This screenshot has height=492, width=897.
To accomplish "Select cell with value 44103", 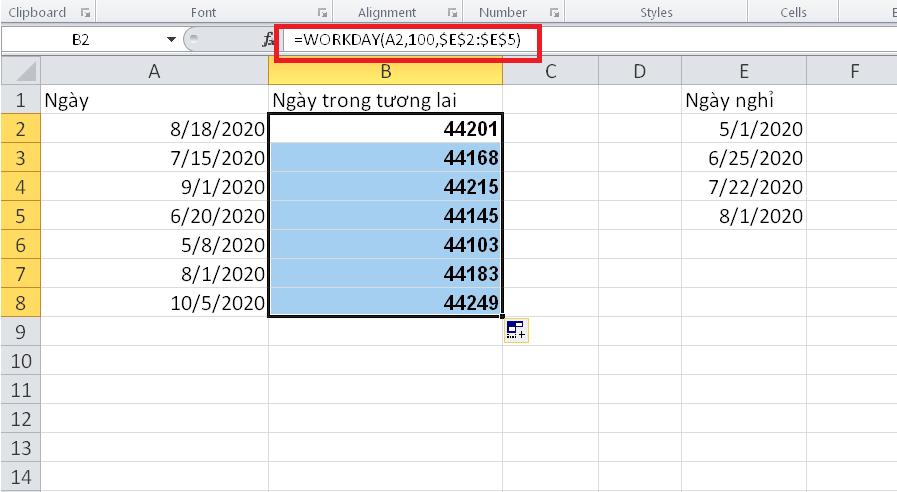I will tap(386, 245).
